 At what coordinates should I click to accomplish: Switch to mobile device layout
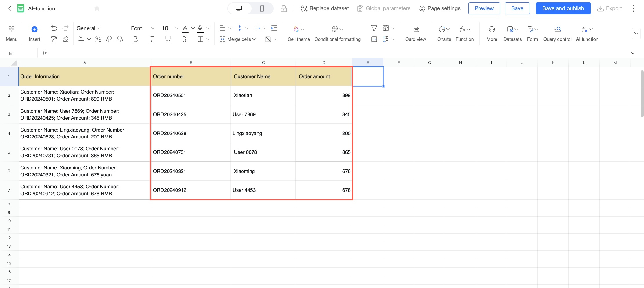[x=262, y=8]
